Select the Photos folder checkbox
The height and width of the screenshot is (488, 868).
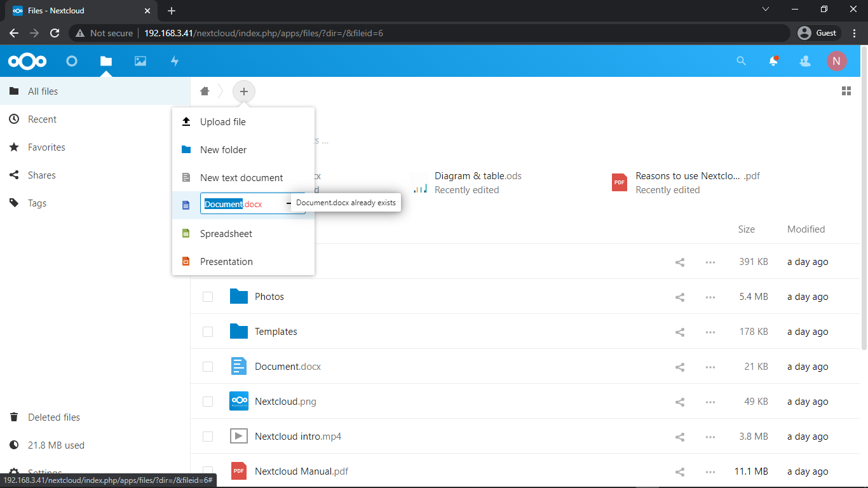(x=208, y=297)
